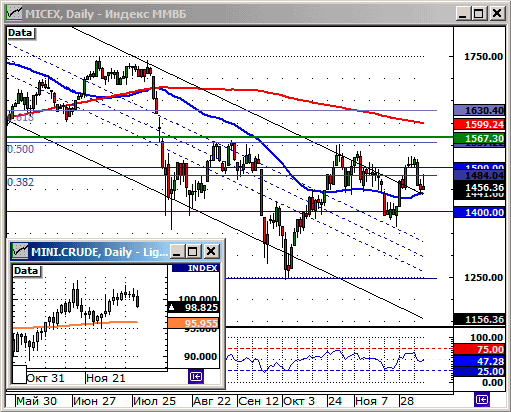Screen dimensions: 511x412
Task: Click the 1630.40 Fibonacci level label
Action: tap(479, 110)
